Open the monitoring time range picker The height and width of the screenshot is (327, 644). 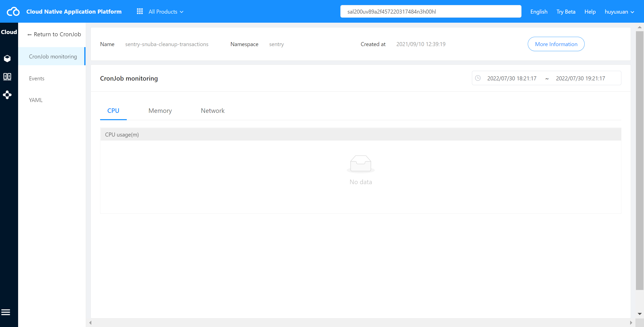coord(546,78)
